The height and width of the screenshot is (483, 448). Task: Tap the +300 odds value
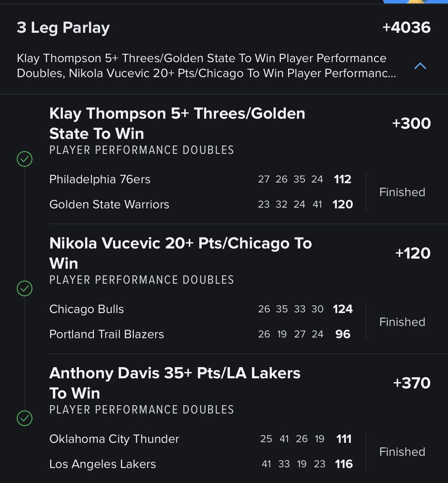[411, 123]
